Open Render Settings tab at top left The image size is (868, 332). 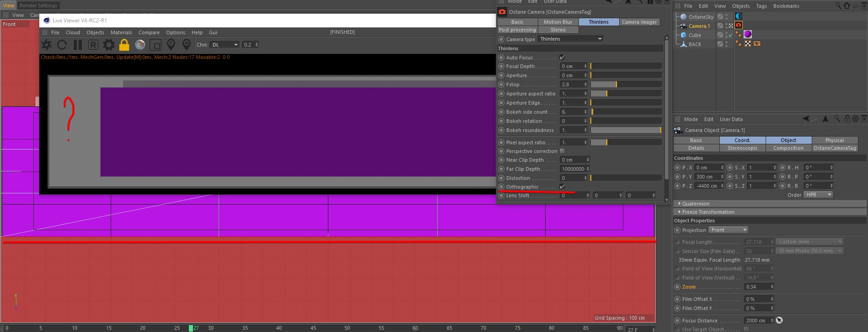(38, 5)
